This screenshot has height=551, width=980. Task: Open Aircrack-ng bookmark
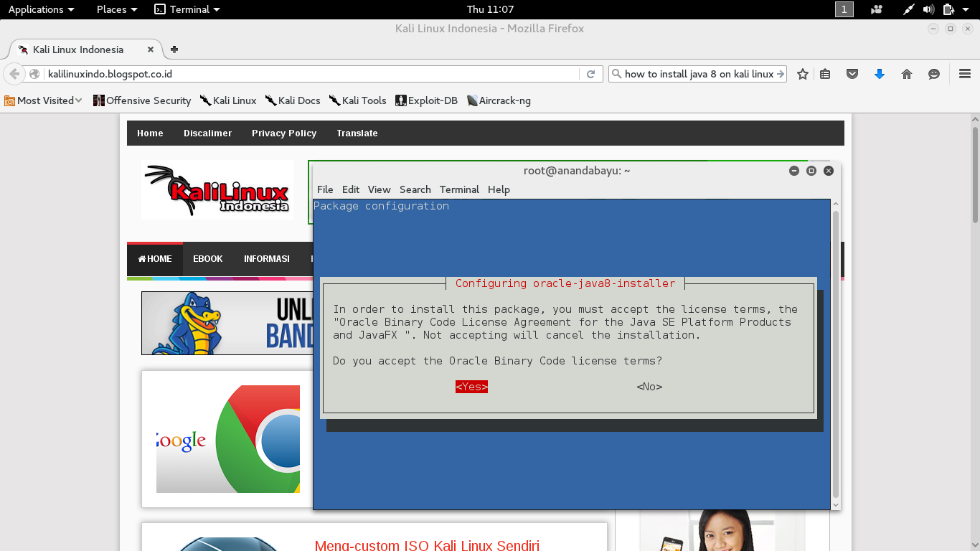[x=499, y=100]
